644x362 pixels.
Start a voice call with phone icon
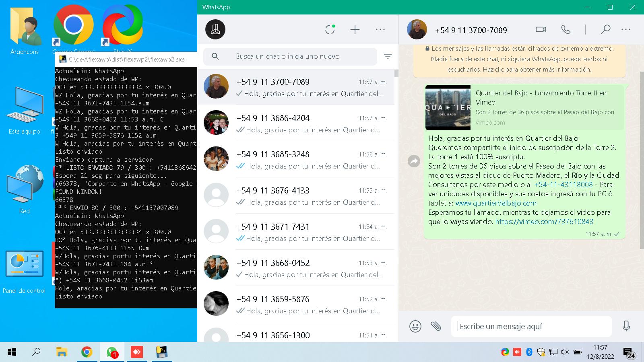click(566, 29)
